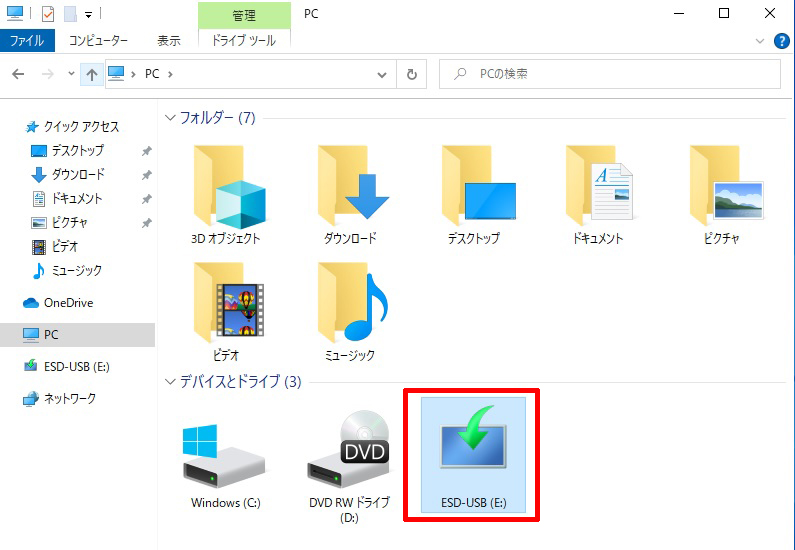Open ネットワーク in navigation pane
Viewport: 795px width, 550px height.
[69, 398]
